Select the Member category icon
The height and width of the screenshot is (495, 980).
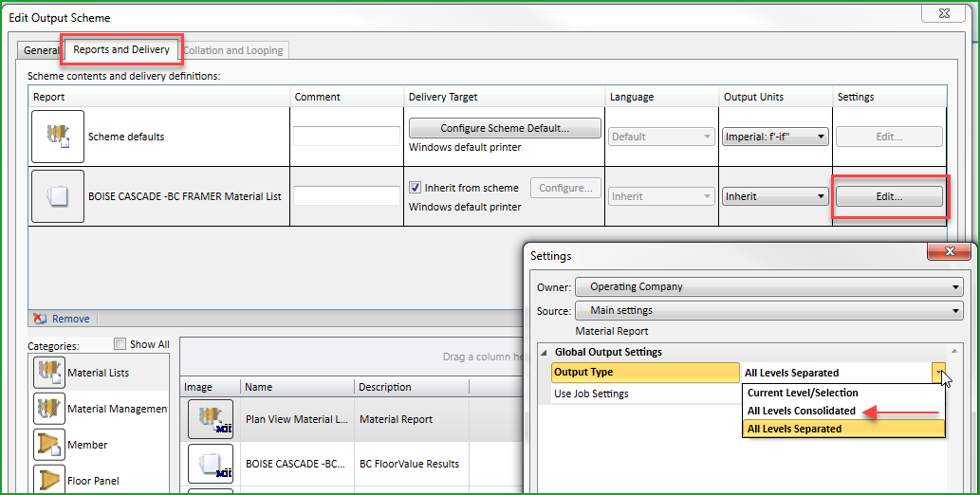(x=49, y=445)
